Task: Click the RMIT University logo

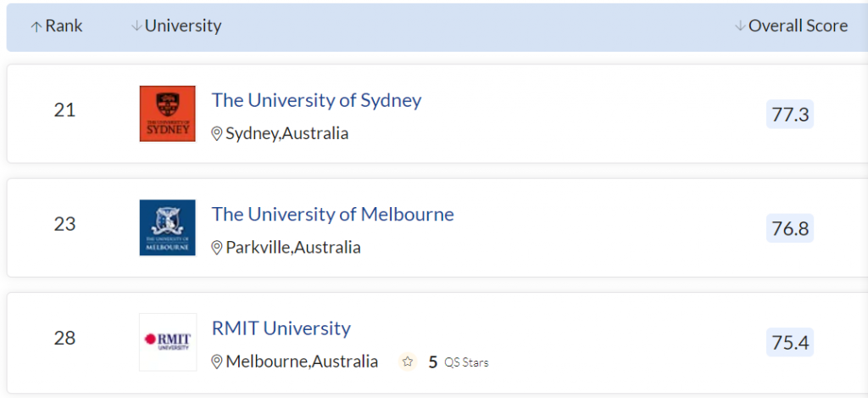Action: tap(167, 341)
